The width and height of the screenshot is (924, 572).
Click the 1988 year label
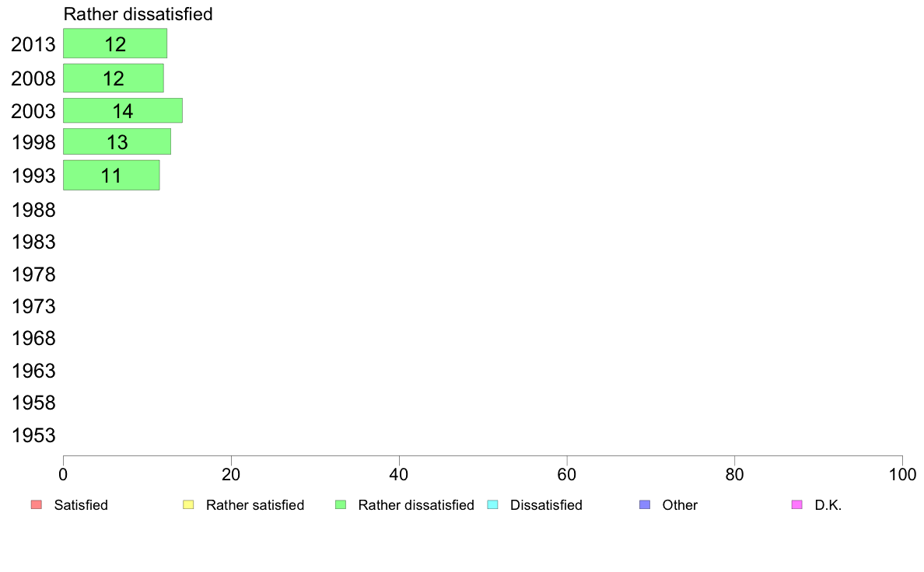coord(33,210)
